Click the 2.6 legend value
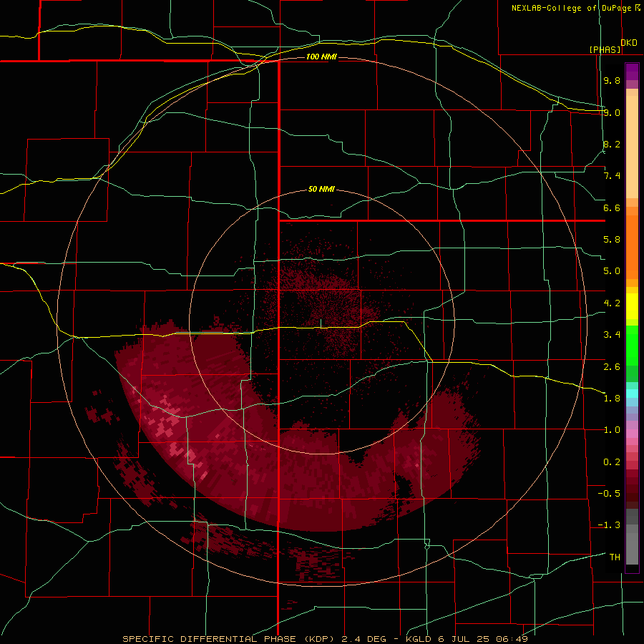The height and width of the screenshot is (644, 644). [x=612, y=367]
